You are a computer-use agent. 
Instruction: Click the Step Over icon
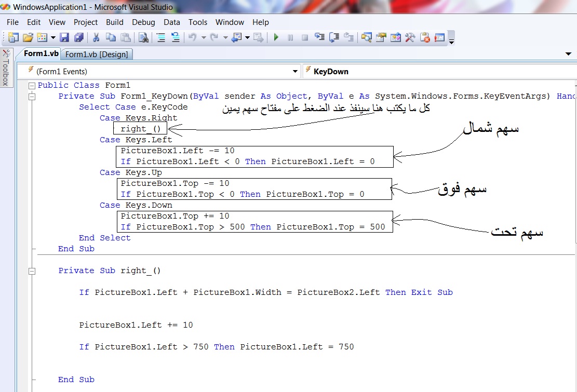pos(334,37)
